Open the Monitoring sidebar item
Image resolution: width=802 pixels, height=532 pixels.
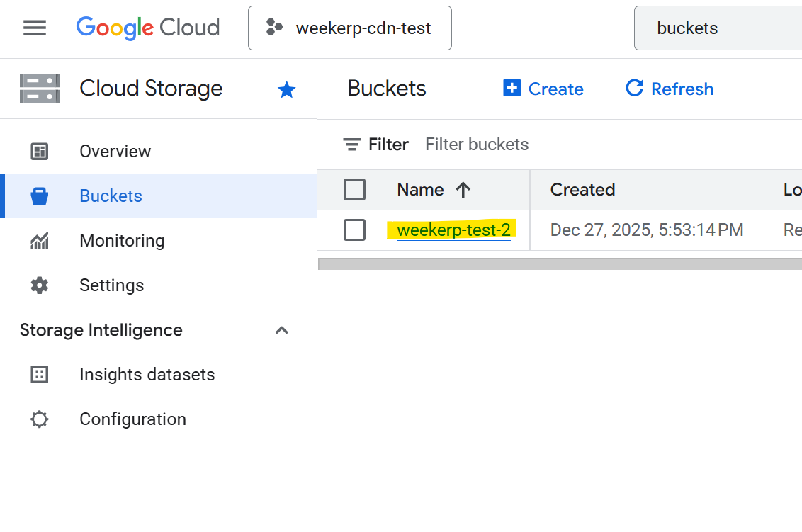tap(122, 241)
